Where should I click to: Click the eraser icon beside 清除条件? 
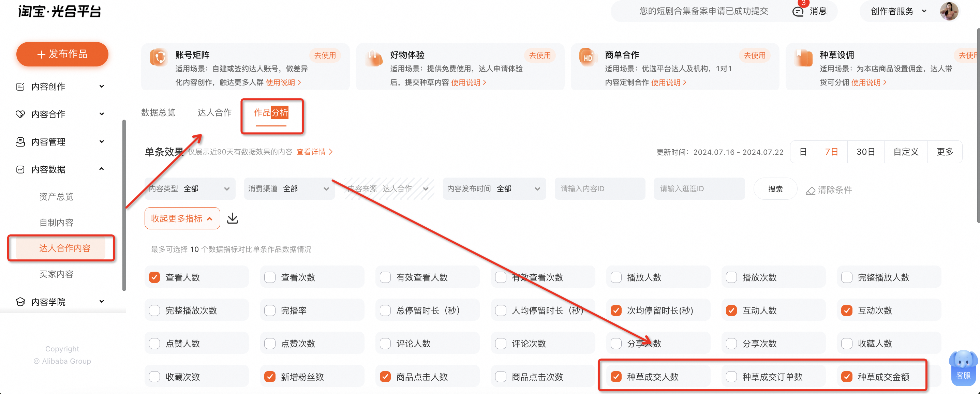810,191
